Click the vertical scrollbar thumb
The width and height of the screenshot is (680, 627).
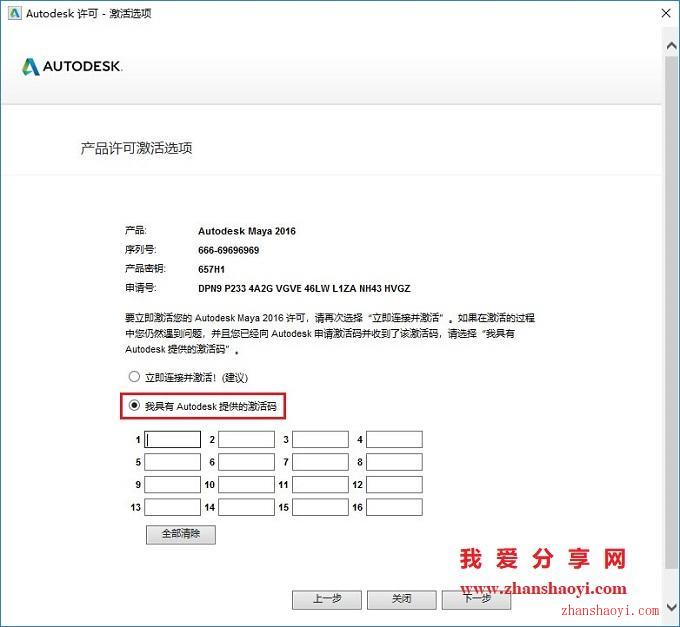[671, 312]
